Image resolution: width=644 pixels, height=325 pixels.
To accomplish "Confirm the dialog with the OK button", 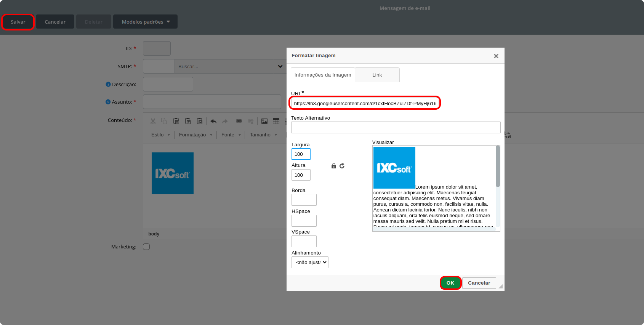I will [x=450, y=283].
